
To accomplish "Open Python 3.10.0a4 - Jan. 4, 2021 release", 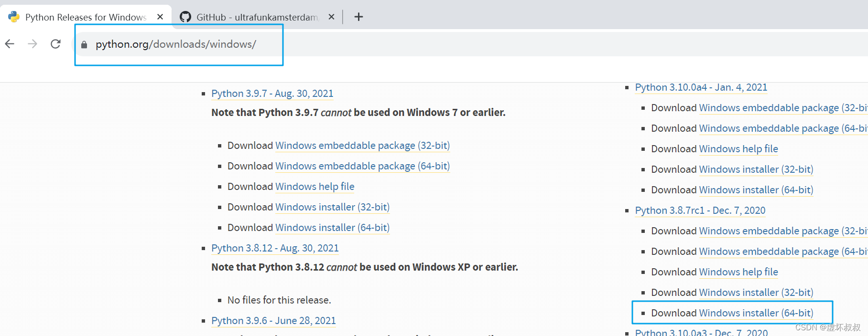I will [701, 87].
